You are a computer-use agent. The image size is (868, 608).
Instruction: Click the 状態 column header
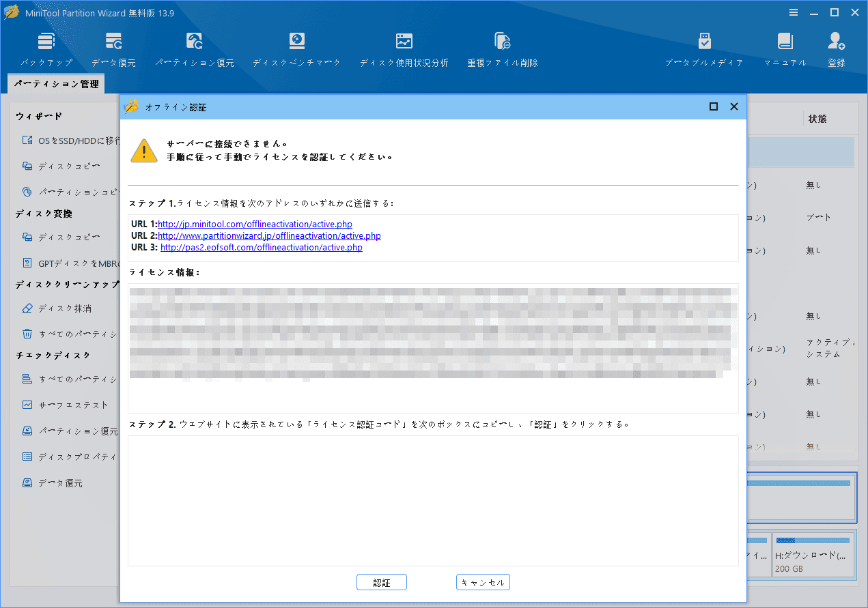tap(817, 119)
